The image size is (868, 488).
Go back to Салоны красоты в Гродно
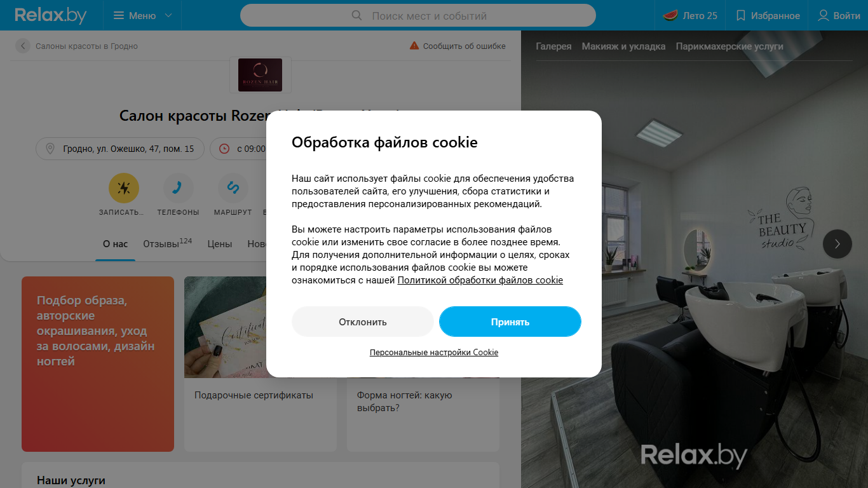click(x=78, y=46)
